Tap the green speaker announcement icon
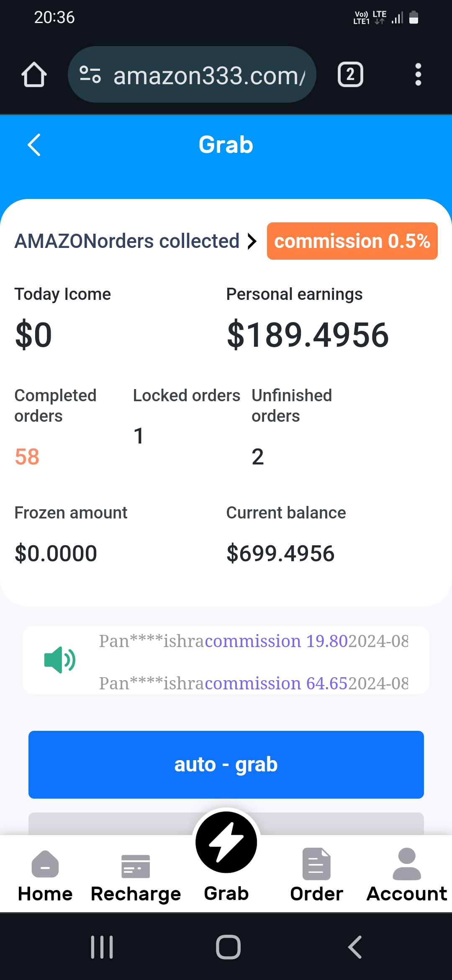 click(x=59, y=660)
